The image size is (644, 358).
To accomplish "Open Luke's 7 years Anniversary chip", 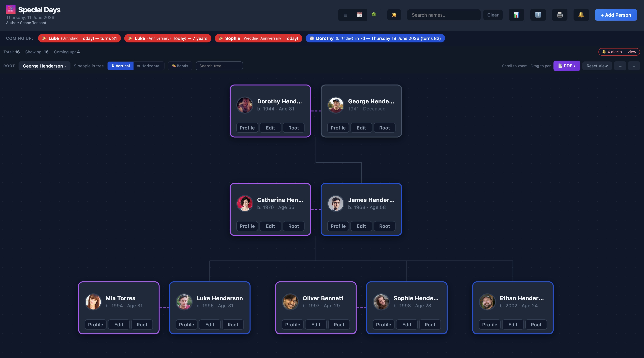I will [x=168, y=38].
